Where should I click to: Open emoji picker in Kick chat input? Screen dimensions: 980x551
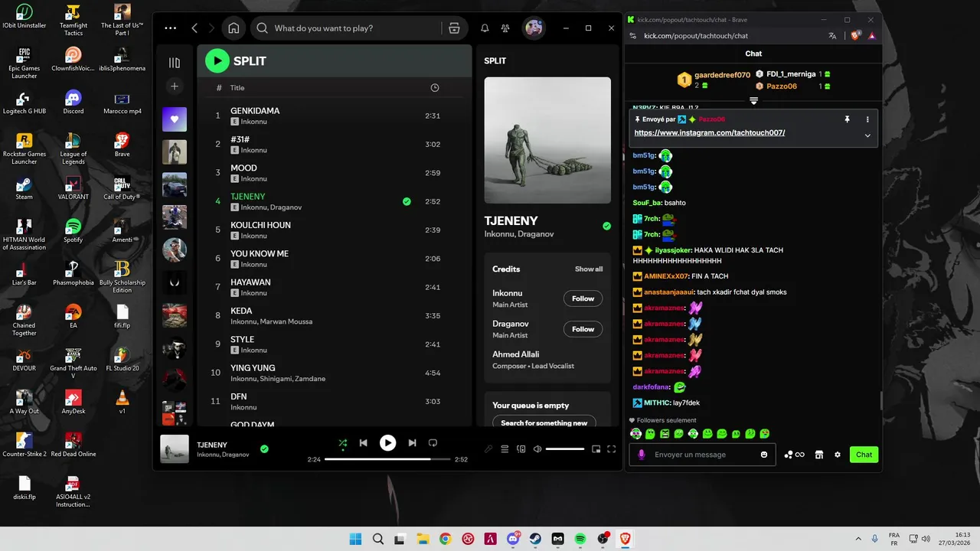[x=764, y=455]
